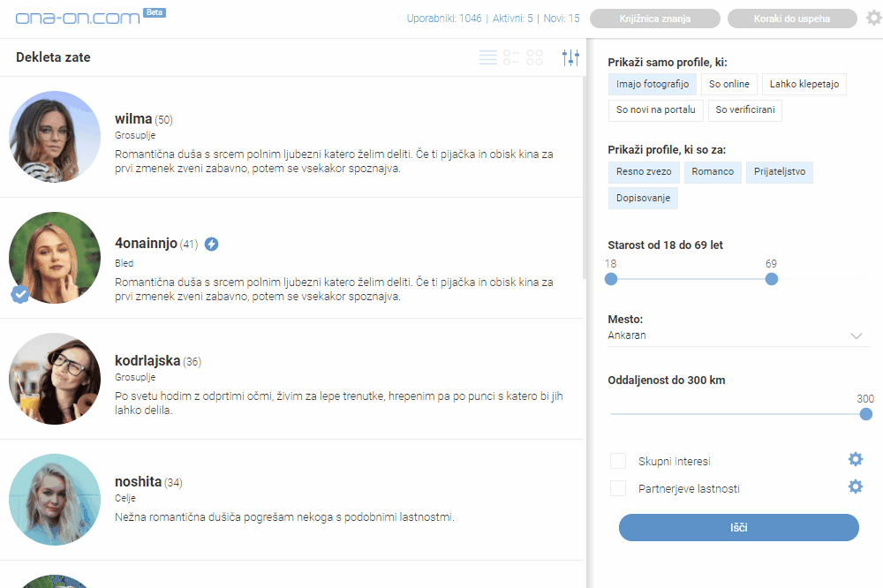The image size is (883, 588).
Task: Expand the Mesto dropdown showing Ankaran
Action: (738, 335)
